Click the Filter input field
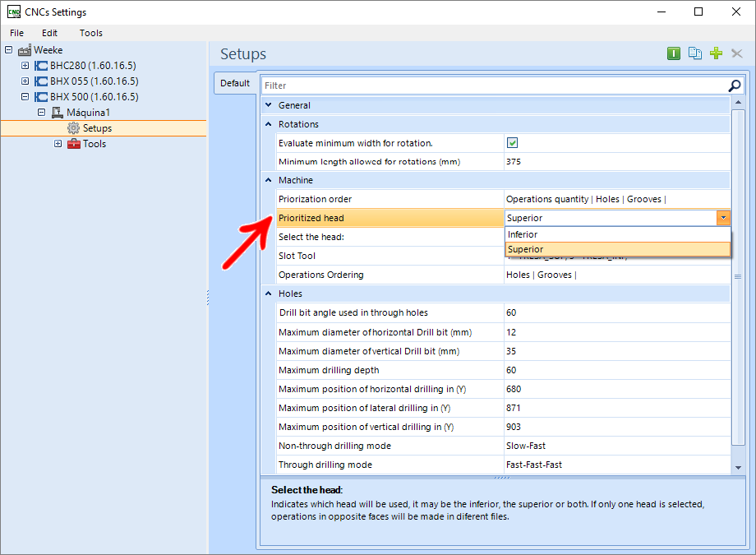Viewport: 756px width, 555px height. [x=494, y=86]
